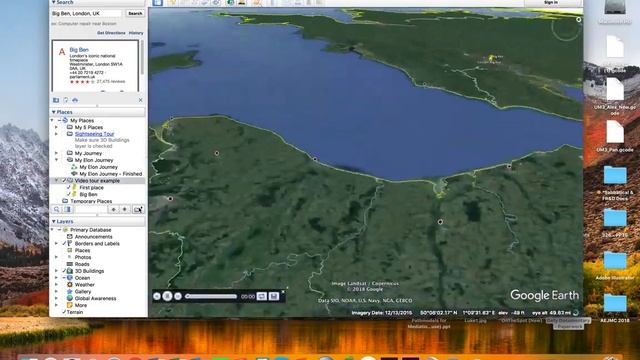
Task: Click the play tour folder icon in Places
Action: pos(138,209)
